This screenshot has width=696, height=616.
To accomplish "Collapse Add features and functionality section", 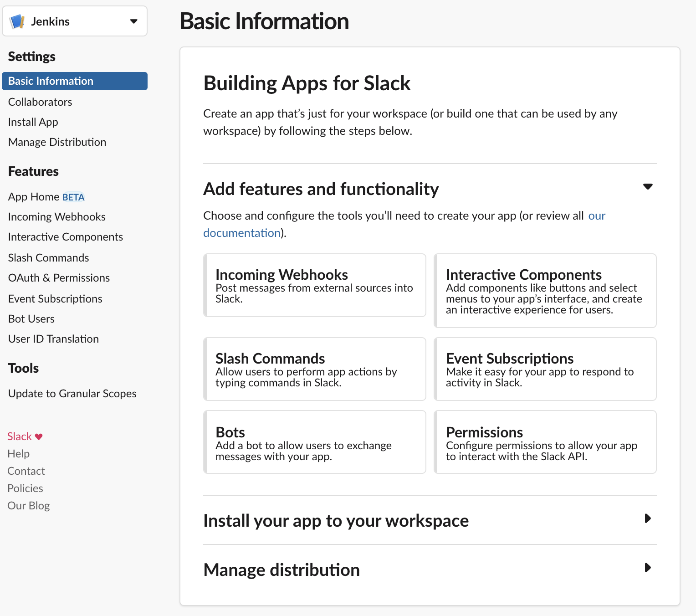I will [647, 186].
